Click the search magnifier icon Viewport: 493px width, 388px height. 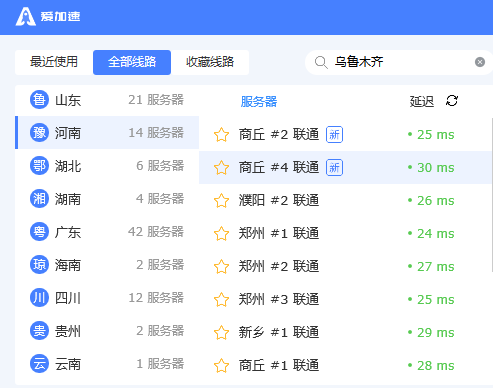click(321, 62)
